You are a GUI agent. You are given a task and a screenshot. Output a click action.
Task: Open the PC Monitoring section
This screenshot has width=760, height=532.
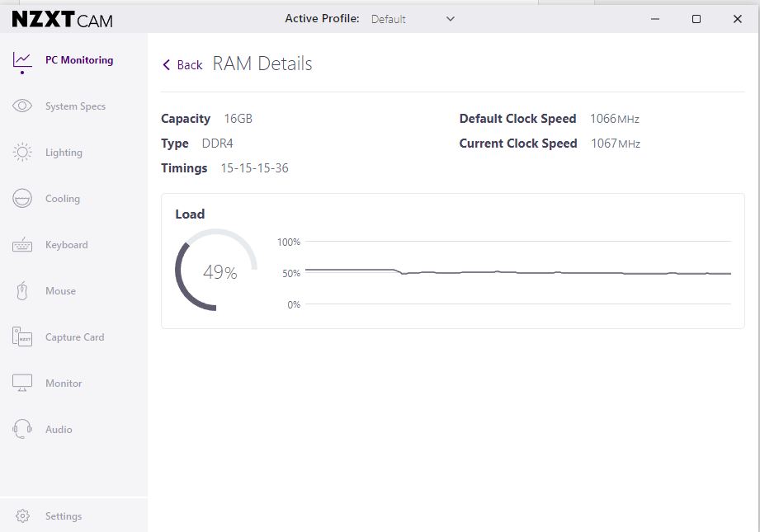pyautogui.click(x=79, y=60)
